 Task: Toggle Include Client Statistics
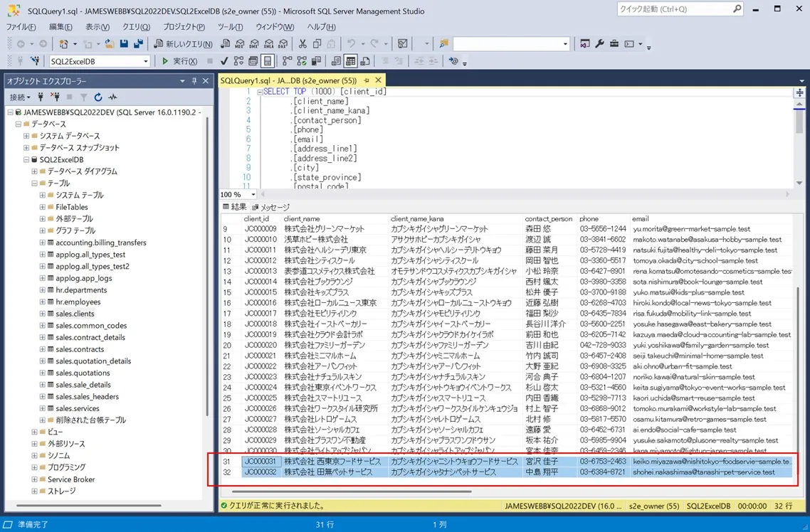(x=316, y=61)
